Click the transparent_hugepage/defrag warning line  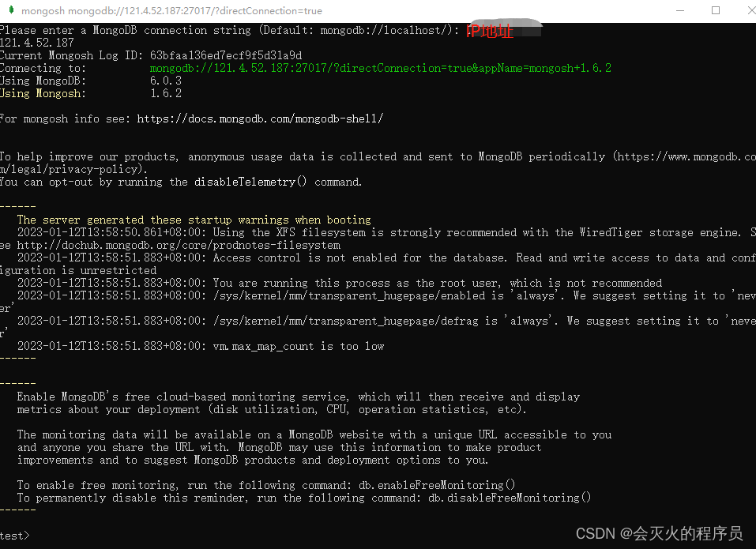pos(378,327)
